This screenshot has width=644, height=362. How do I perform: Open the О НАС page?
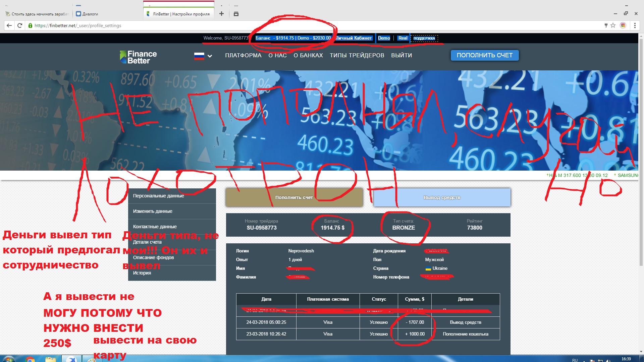pyautogui.click(x=277, y=55)
